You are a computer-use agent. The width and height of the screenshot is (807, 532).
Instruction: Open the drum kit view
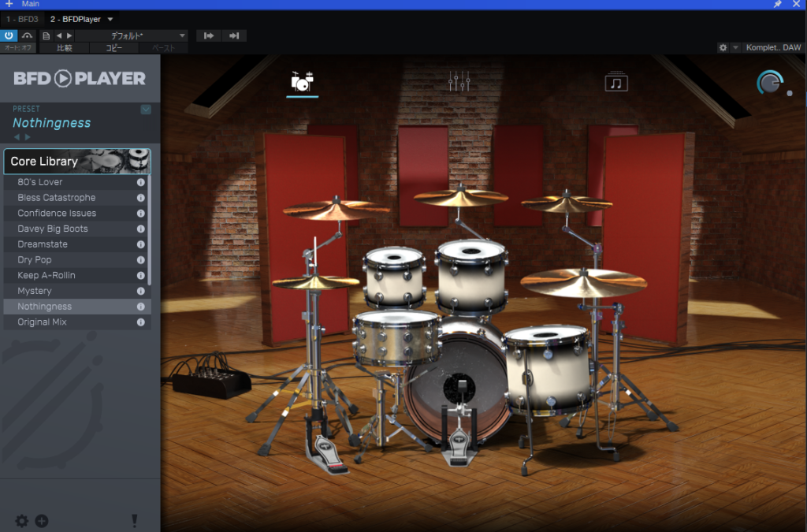[x=302, y=82]
